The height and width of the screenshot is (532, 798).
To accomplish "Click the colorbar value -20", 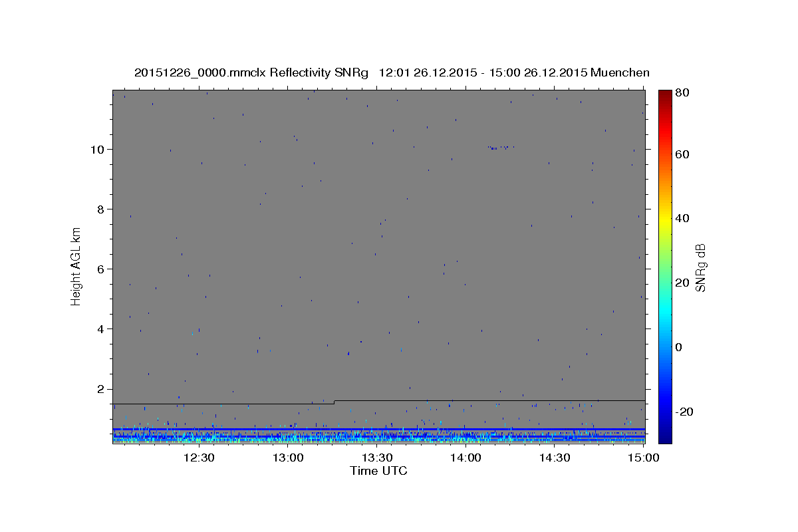I will pyautogui.click(x=683, y=412).
